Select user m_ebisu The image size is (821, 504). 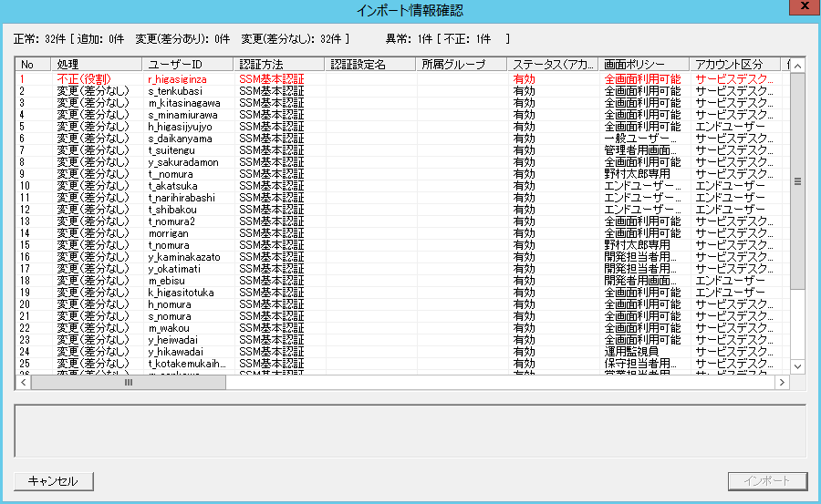[x=167, y=281]
